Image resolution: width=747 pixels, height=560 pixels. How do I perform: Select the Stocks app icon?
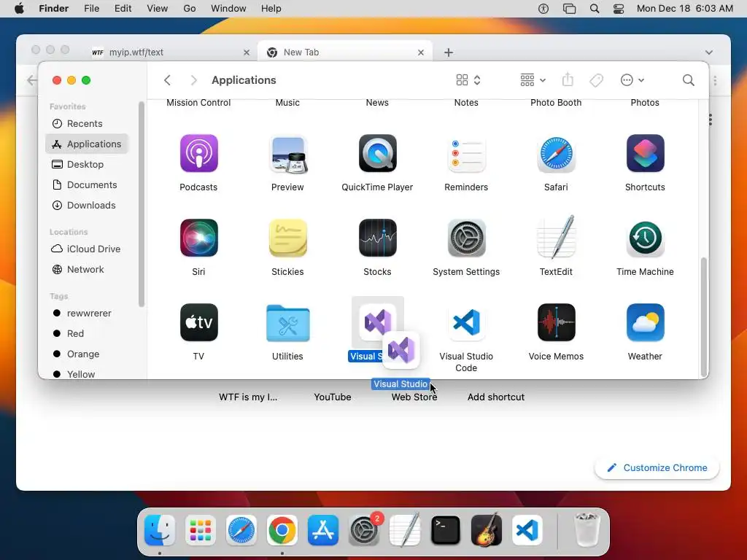pos(377,238)
